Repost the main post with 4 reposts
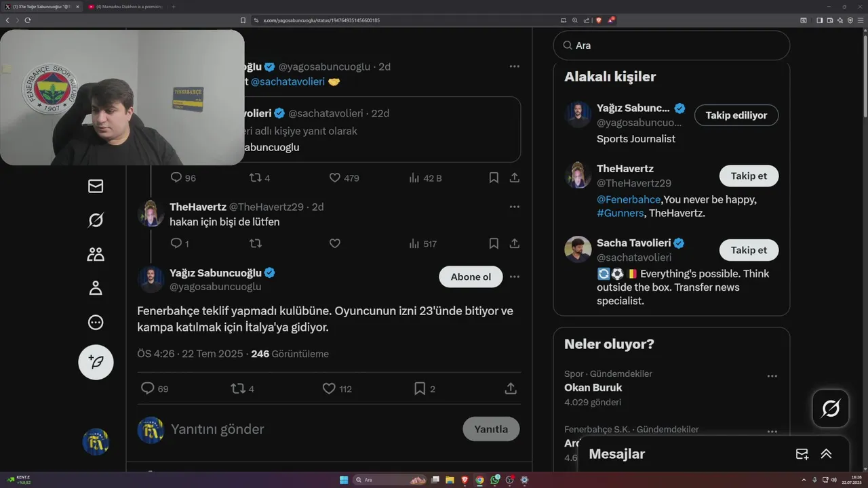 click(x=237, y=388)
